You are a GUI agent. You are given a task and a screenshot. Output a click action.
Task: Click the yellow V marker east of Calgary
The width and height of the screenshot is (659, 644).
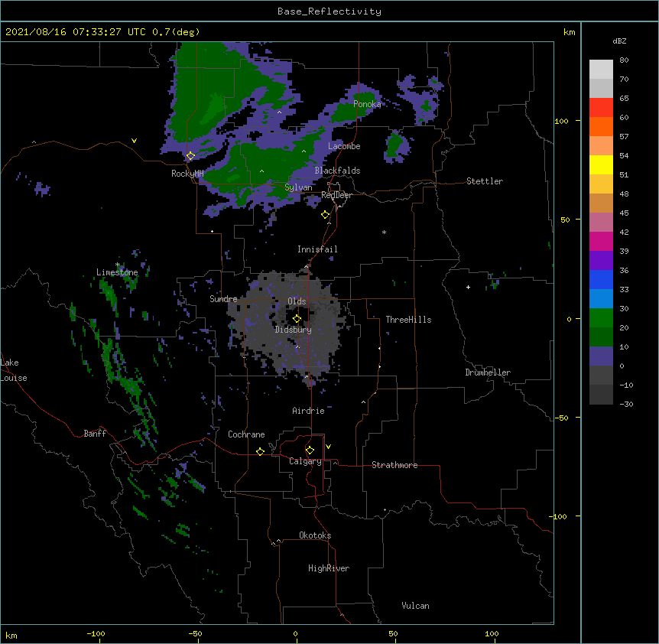click(x=328, y=447)
